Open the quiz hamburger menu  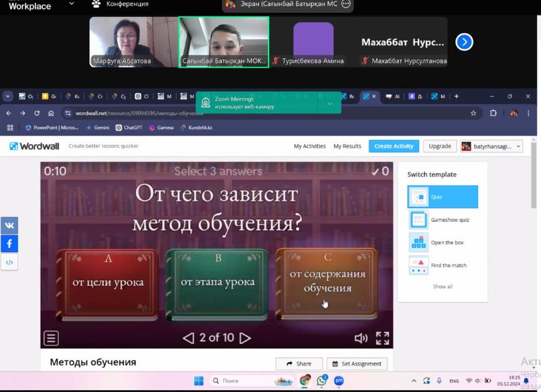51,338
